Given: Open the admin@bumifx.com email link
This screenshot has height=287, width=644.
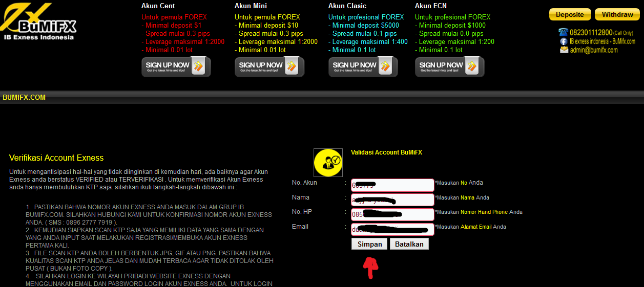Looking at the screenshot, I should coord(594,50).
